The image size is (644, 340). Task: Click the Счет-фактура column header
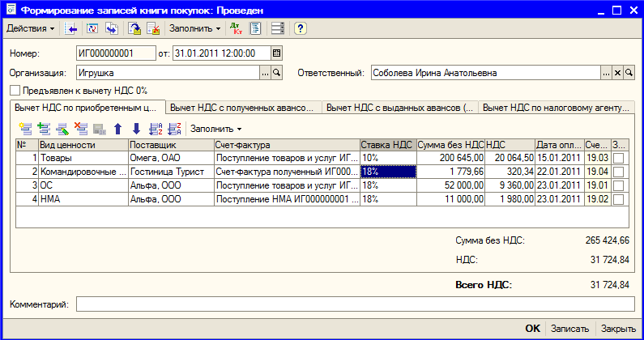(287, 145)
